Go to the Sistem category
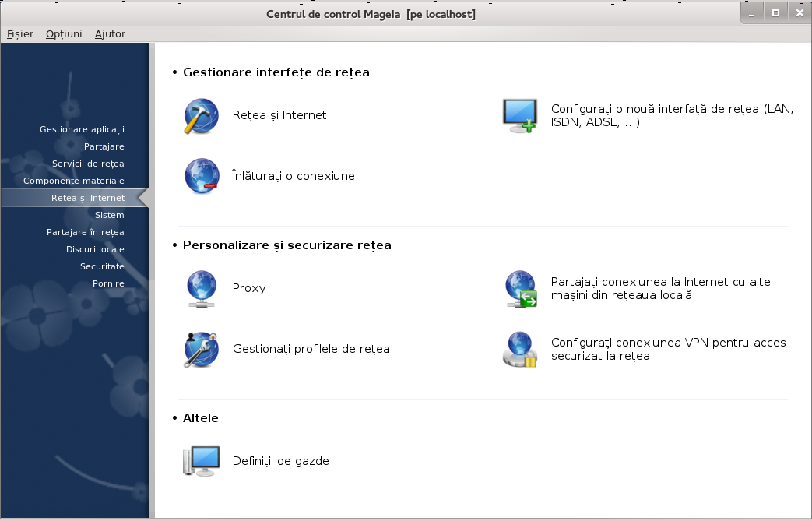 (109, 215)
